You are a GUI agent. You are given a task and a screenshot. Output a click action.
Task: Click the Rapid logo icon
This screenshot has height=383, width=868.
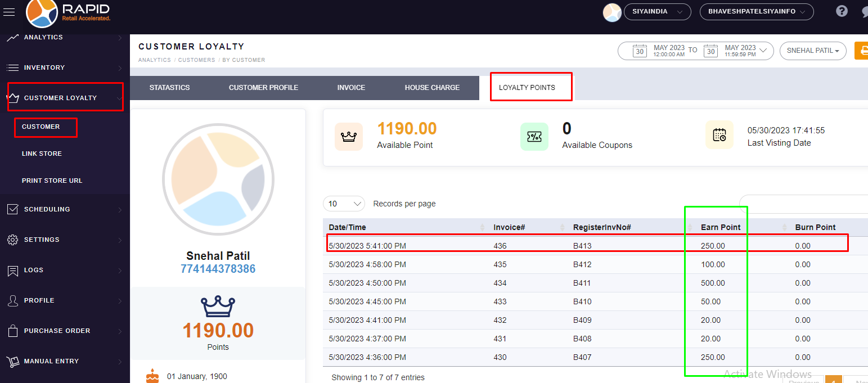pyautogui.click(x=42, y=12)
